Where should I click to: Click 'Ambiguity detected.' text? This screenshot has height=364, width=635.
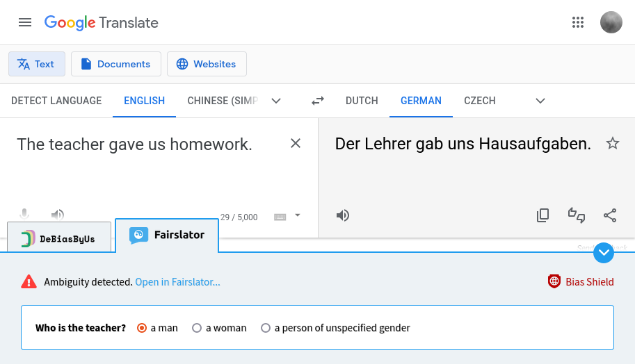pos(88,282)
